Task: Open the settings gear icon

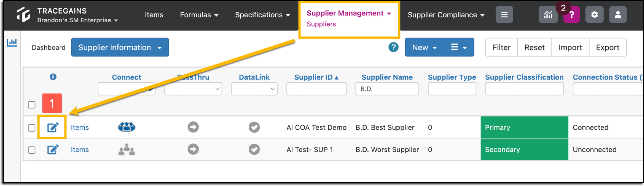Action: coord(594,15)
